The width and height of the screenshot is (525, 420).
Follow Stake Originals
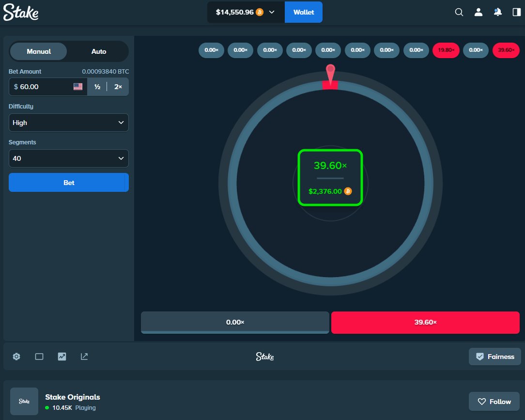tap(494, 402)
